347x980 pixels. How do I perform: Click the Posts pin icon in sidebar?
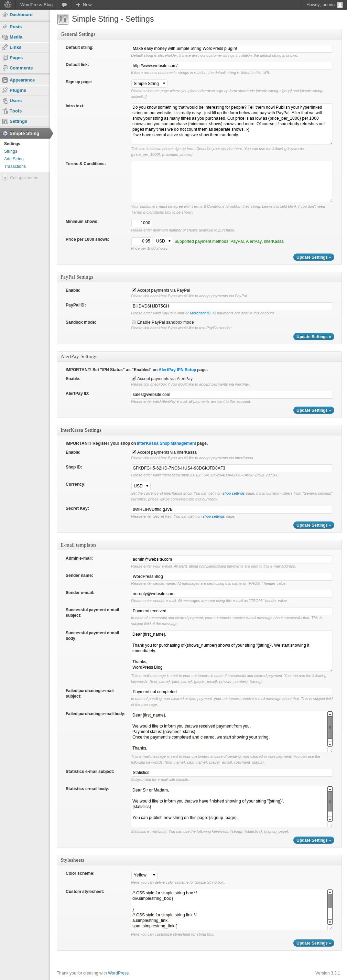pos(5,26)
